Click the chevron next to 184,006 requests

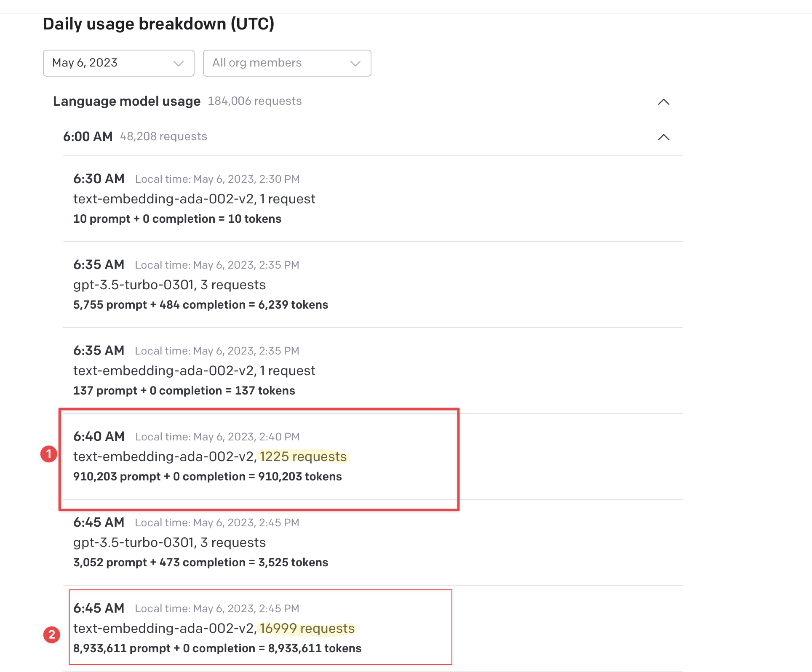[663, 102]
